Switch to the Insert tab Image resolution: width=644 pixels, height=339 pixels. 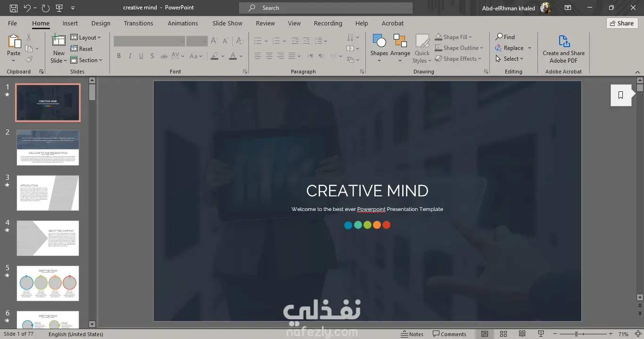coord(70,23)
